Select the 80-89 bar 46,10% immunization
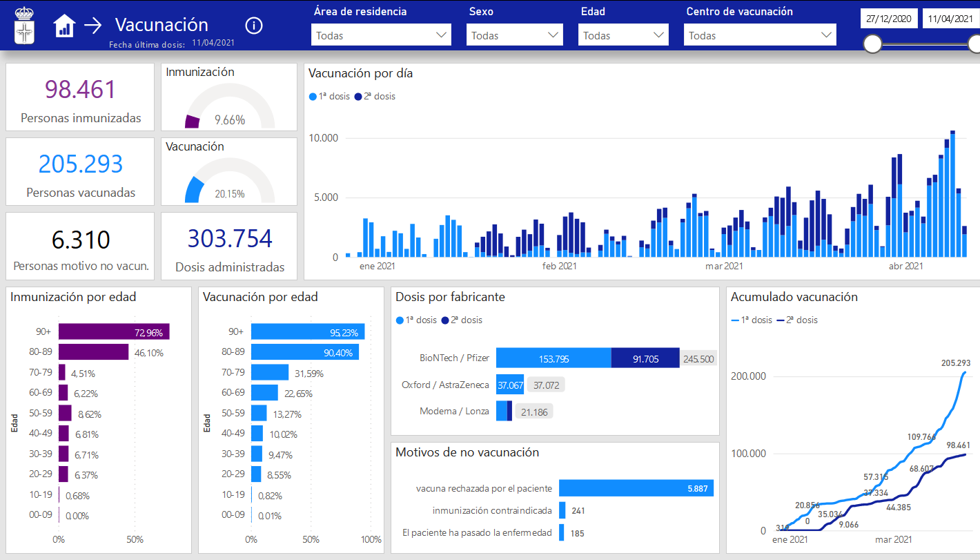Image resolution: width=980 pixels, height=560 pixels. [x=93, y=352]
